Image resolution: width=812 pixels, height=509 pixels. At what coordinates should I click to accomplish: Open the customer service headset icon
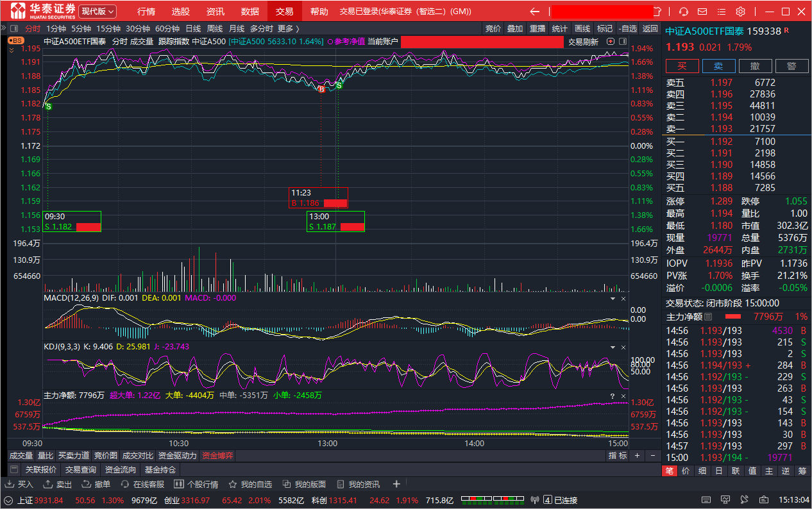tap(684, 12)
